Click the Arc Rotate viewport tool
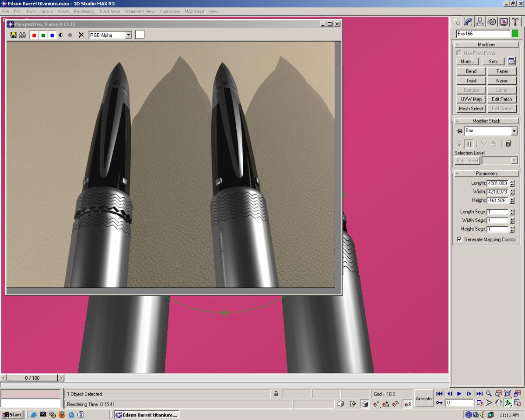 (x=508, y=402)
